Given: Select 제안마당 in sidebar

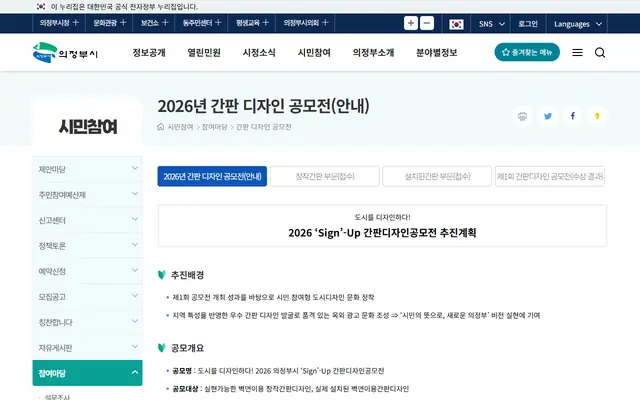Looking at the screenshot, I should tap(52, 169).
